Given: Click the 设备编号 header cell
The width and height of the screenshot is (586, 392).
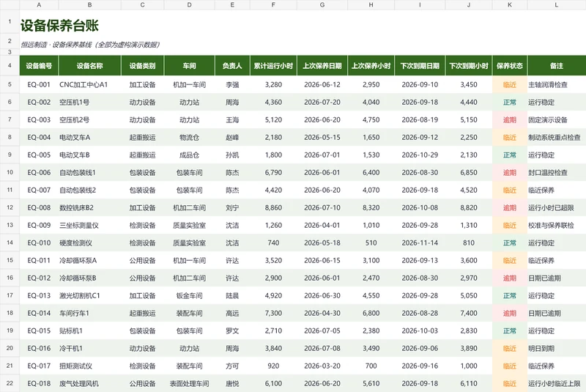Looking at the screenshot, I should coord(39,66).
